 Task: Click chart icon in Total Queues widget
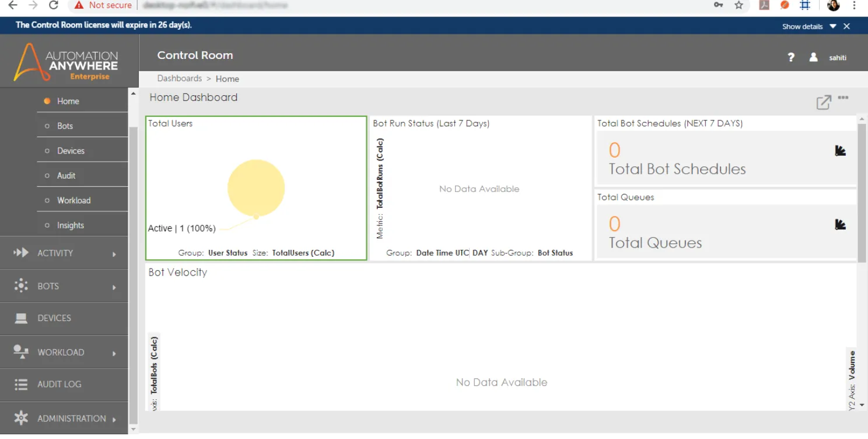[840, 224]
